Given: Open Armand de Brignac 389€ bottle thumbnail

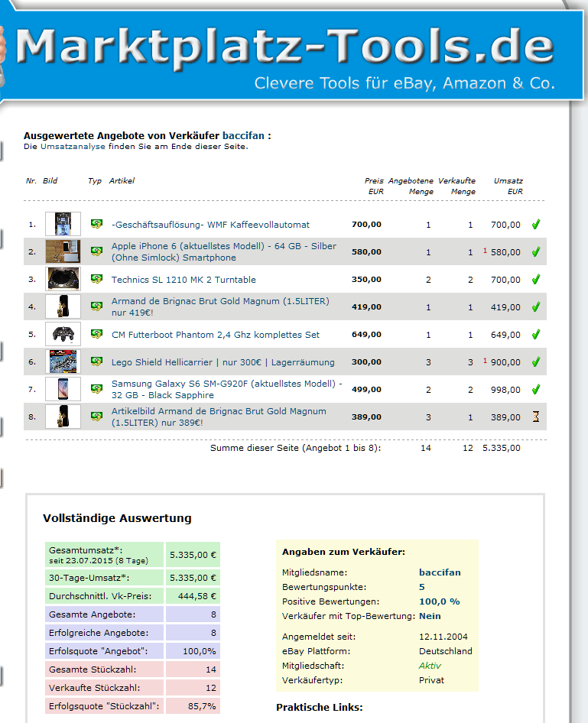Looking at the screenshot, I should 63,417.
